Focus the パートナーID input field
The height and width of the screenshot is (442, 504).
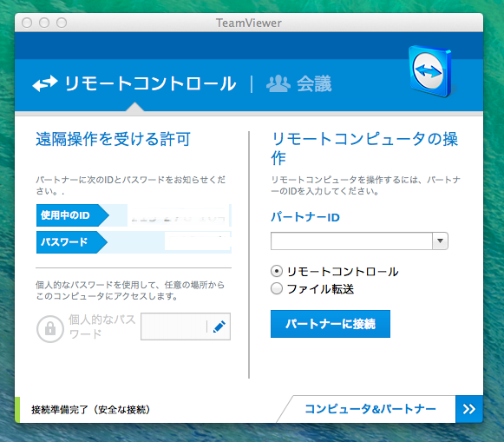pos(351,241)
